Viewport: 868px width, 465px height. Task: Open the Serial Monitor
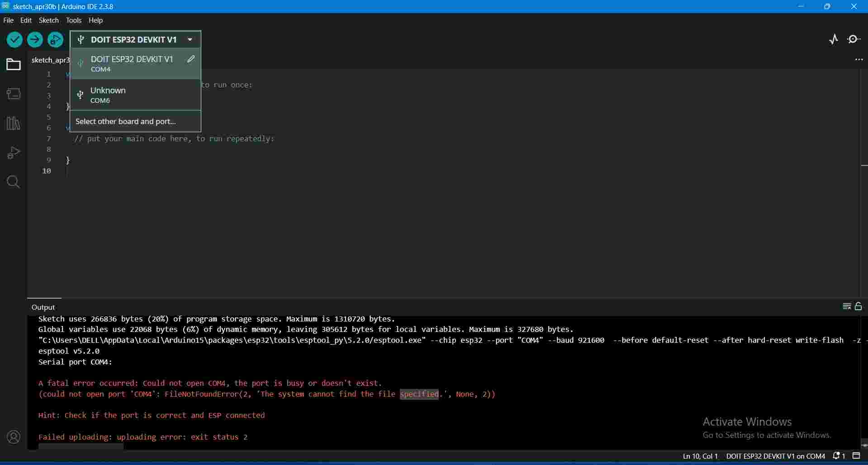[x=854, y=39]
